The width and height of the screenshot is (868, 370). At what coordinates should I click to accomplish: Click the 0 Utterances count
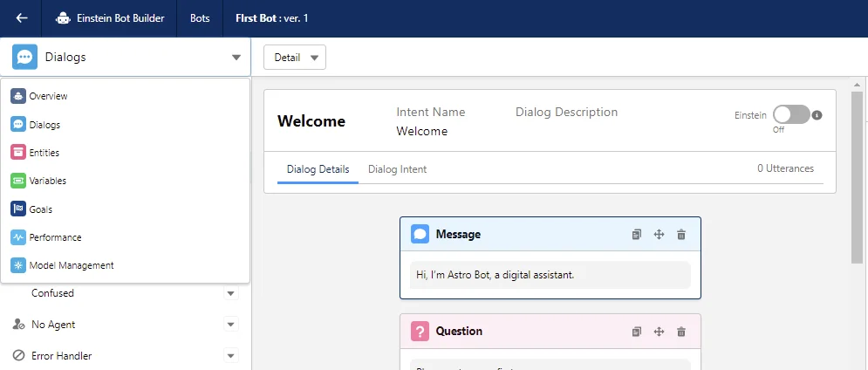tap(785, 168)
